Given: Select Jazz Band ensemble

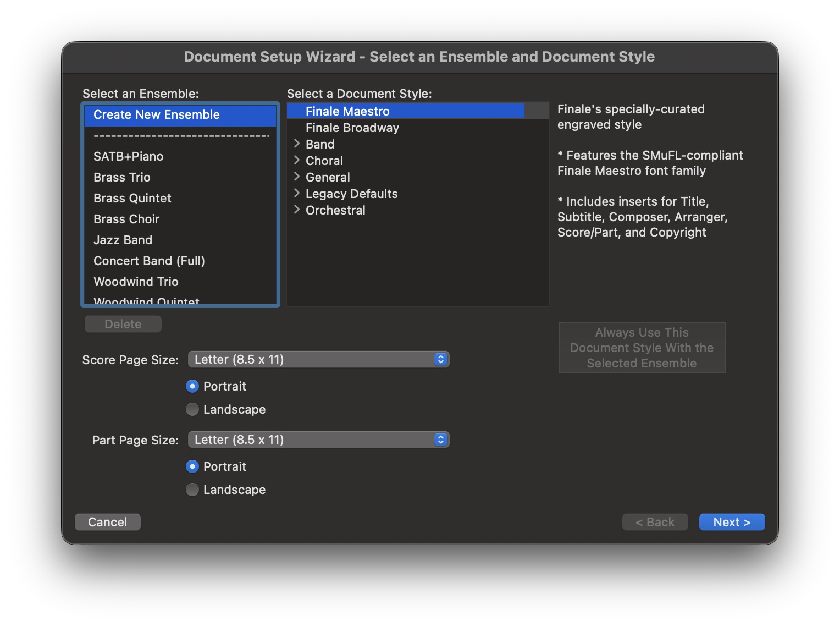Looking at the screenshot, I should point(123,240).
